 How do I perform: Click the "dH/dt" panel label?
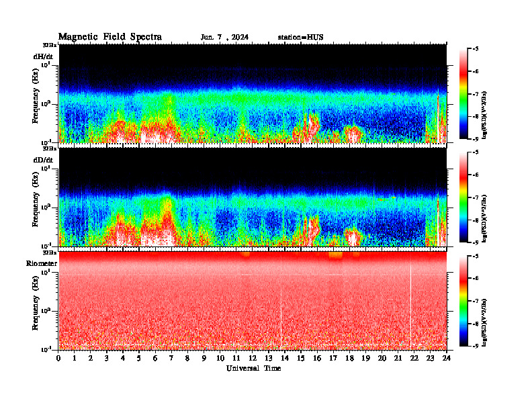(43, 56)
